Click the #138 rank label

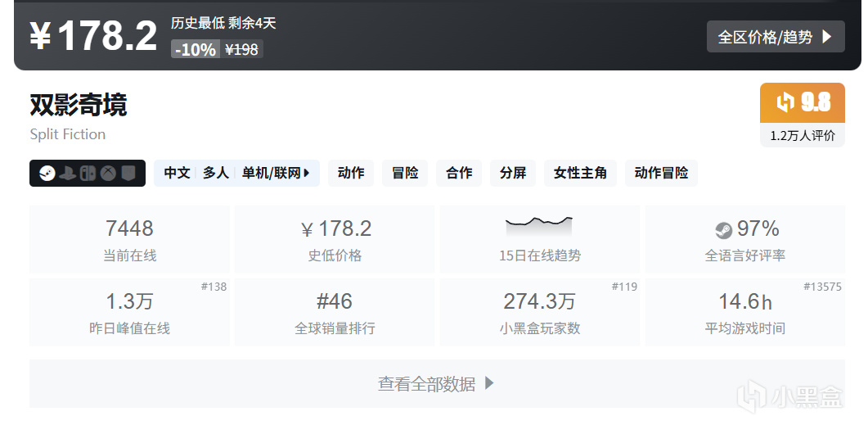point(214,287)
